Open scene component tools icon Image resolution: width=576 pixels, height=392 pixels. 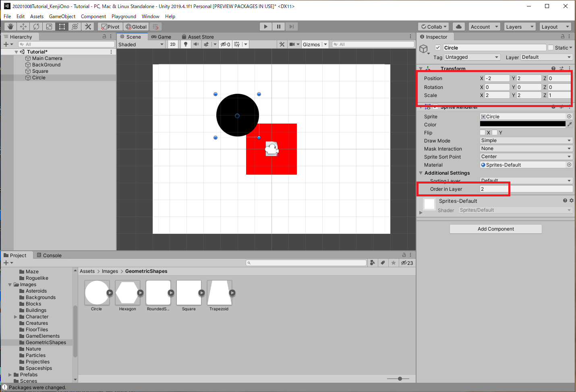[282, 44]
